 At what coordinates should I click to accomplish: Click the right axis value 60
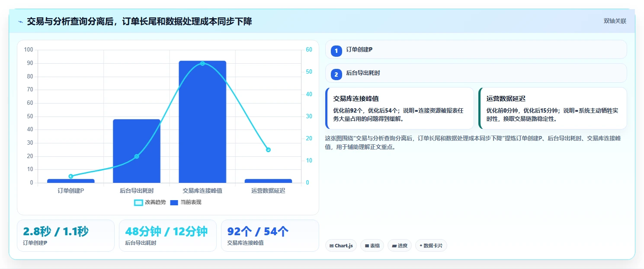(309, 50)
